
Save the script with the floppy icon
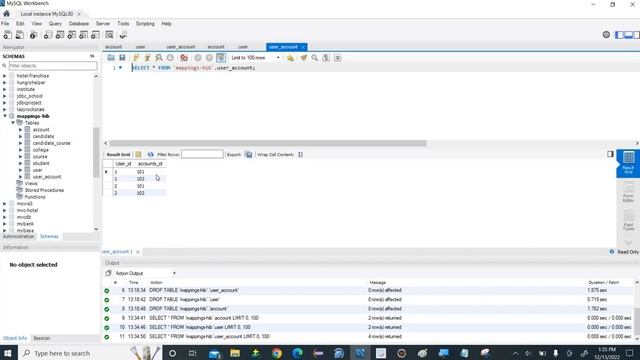pyautogui.click(x=122, y=58)
